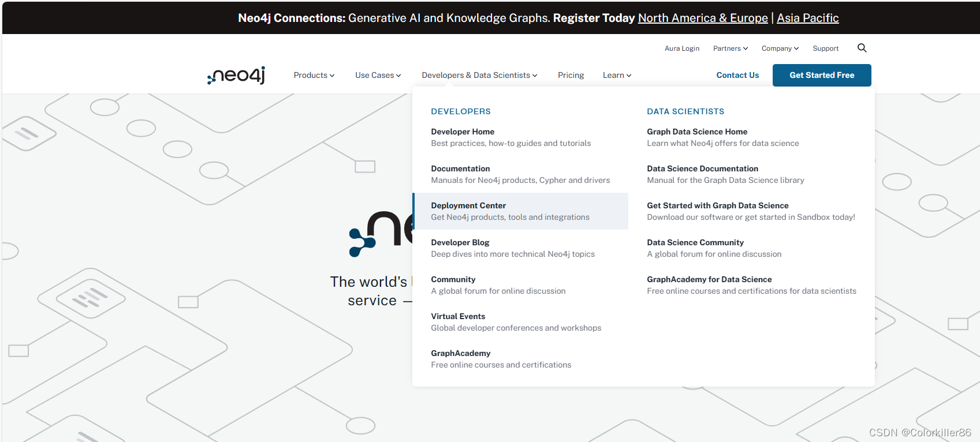Click 'Deep dives into more technical Neo4j topics'
980x442 pixels.
513,254
